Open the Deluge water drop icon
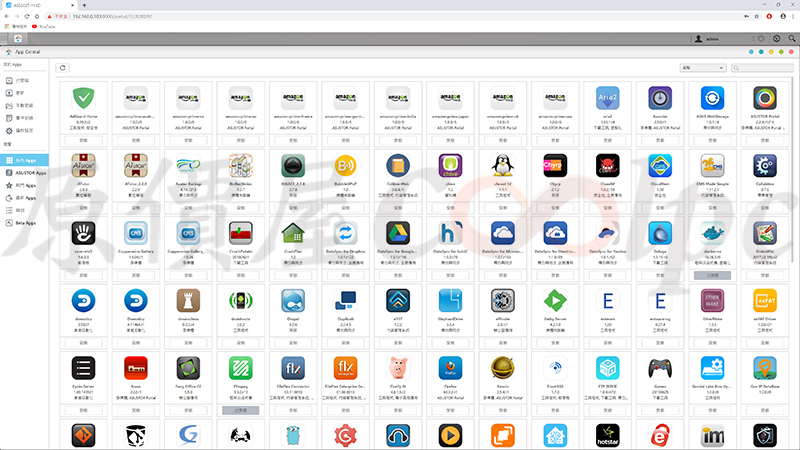This screenshot has height=450, width=800. point(660,233)
